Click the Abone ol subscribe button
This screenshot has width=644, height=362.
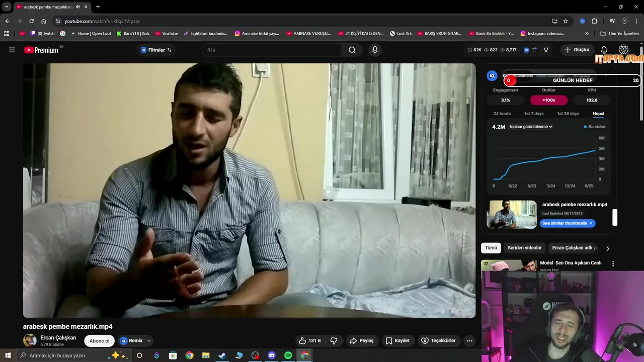99,341
